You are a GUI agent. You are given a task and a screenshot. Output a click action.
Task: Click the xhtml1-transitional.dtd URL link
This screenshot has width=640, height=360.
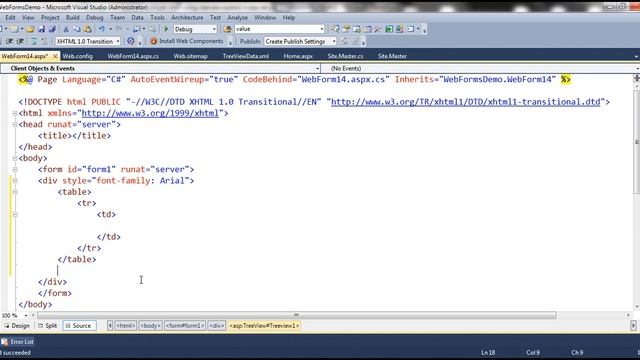[x=466, y=102]
